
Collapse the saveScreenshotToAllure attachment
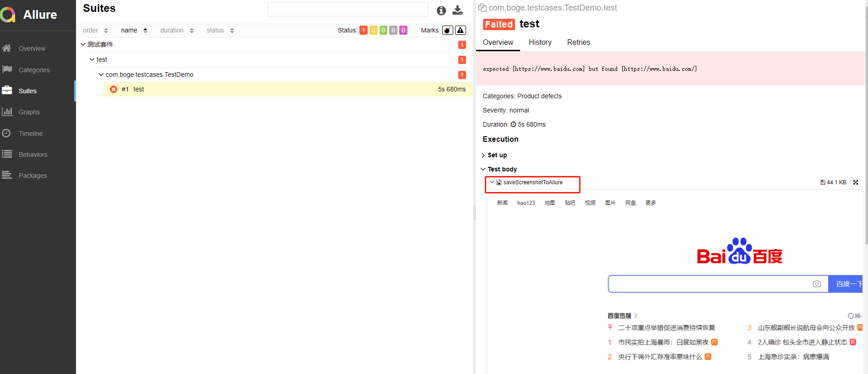[492, 182]
